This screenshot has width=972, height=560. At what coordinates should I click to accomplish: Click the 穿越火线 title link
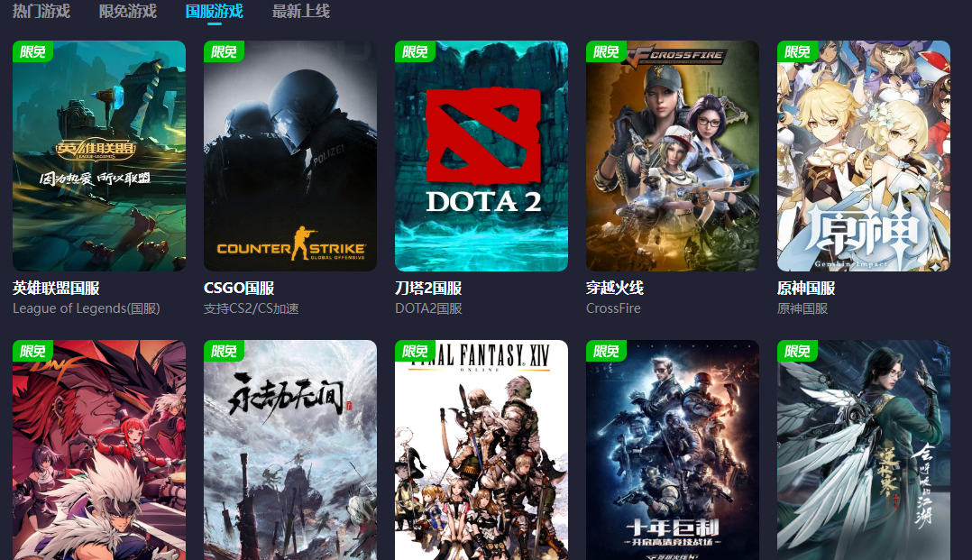click(x=615, y=288)
